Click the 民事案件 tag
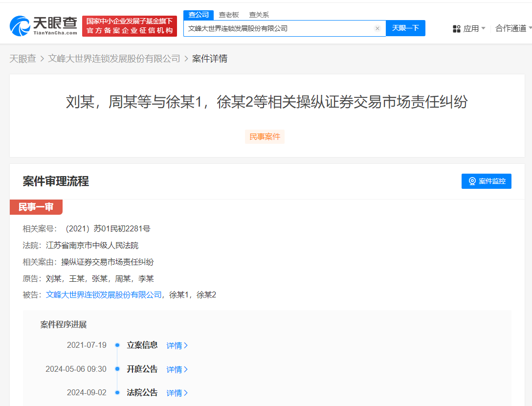This screenshot has height=406, width=532. 265,136
